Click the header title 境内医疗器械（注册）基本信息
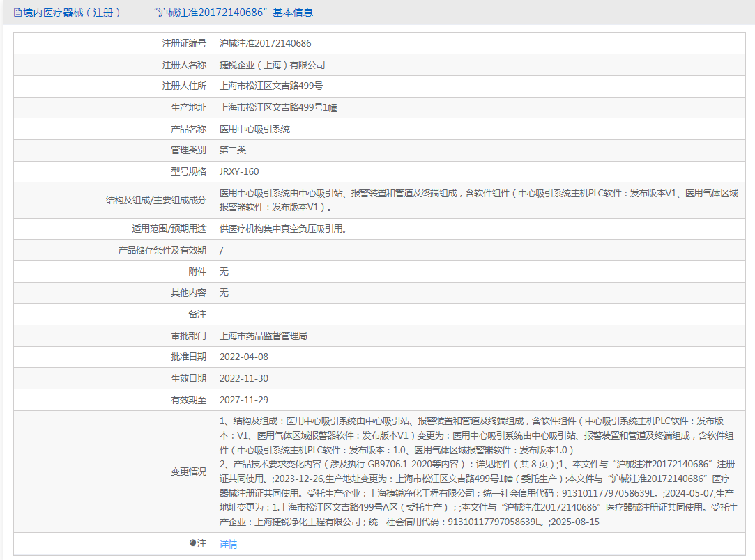Screen dimensions: 755x560 [167, 13]
